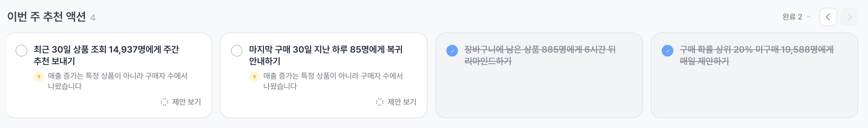
Task: Click the next arrow button in the header
Action: pos(849,17)
